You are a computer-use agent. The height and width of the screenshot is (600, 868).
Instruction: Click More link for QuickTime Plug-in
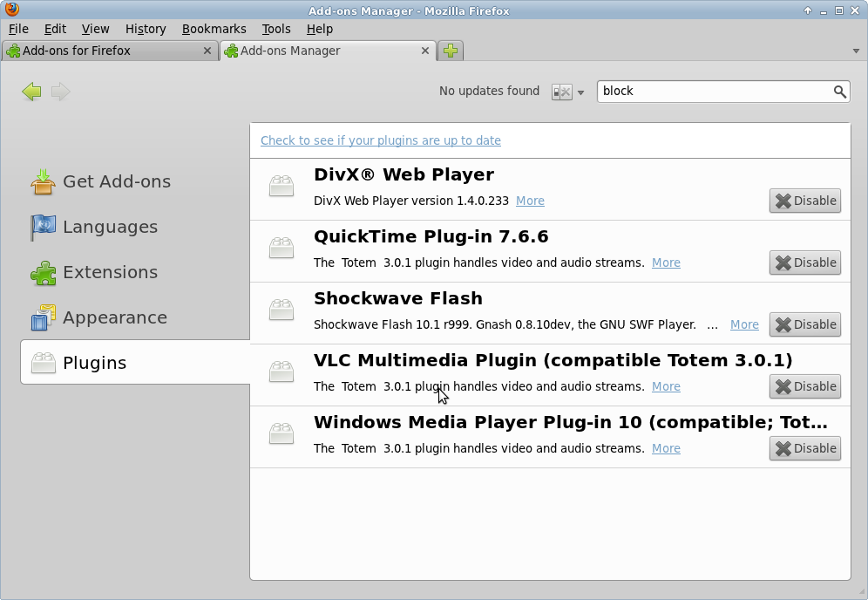click(x=666, y=262)
